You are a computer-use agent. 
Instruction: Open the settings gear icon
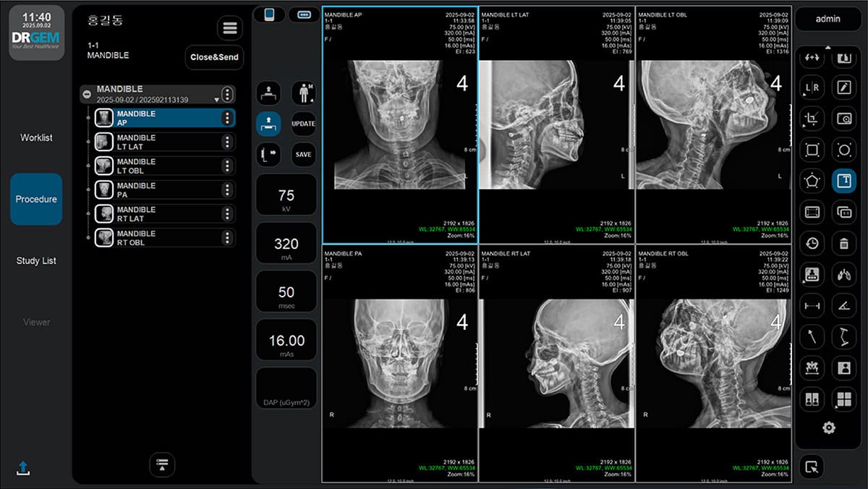click(828, 428)
